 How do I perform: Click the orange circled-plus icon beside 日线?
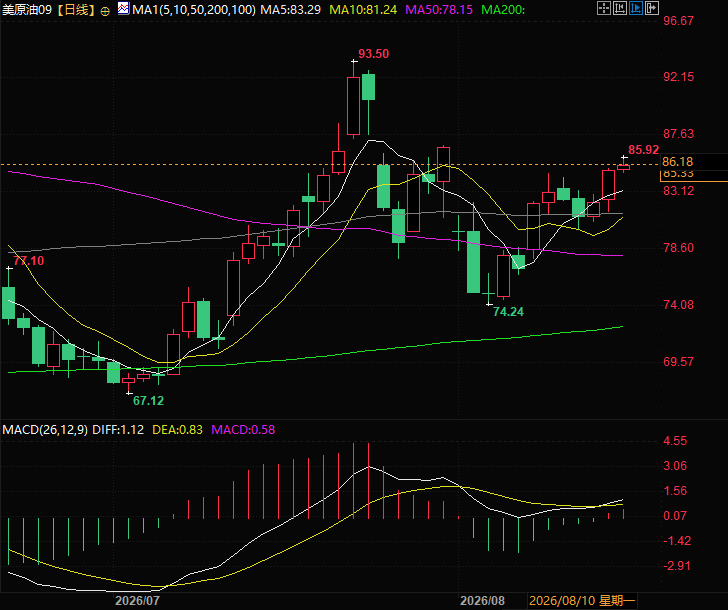click(x=105, y=11)
